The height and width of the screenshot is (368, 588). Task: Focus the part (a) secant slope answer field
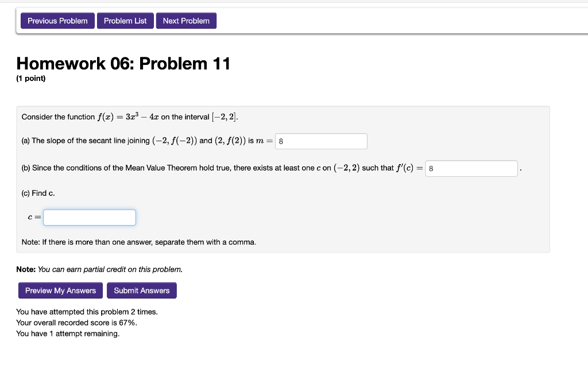[x=321, y=141]
